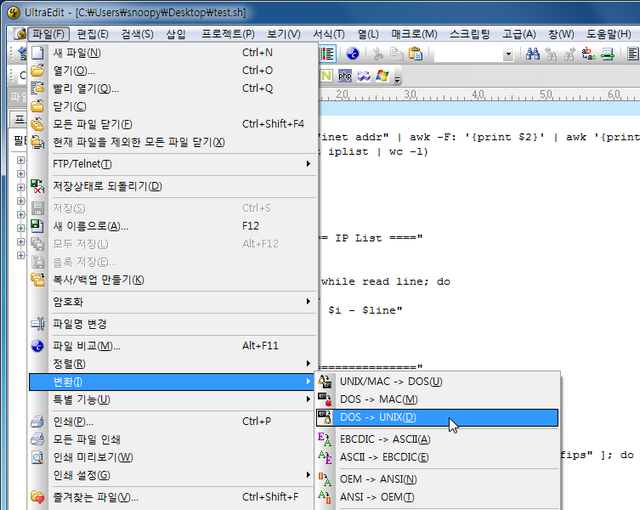Screen dimensions: 640x510
Task: Open the Macro (매크로) menu
Action: coord(414,34)
